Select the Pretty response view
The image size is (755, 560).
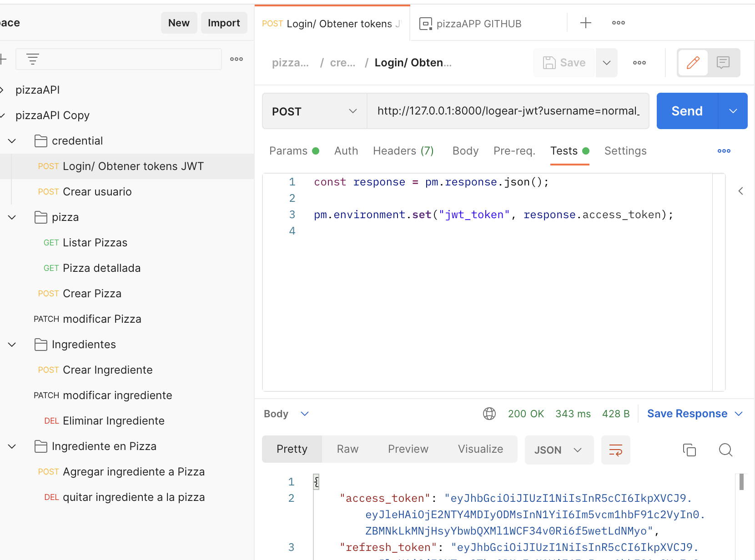click(292, 449)
